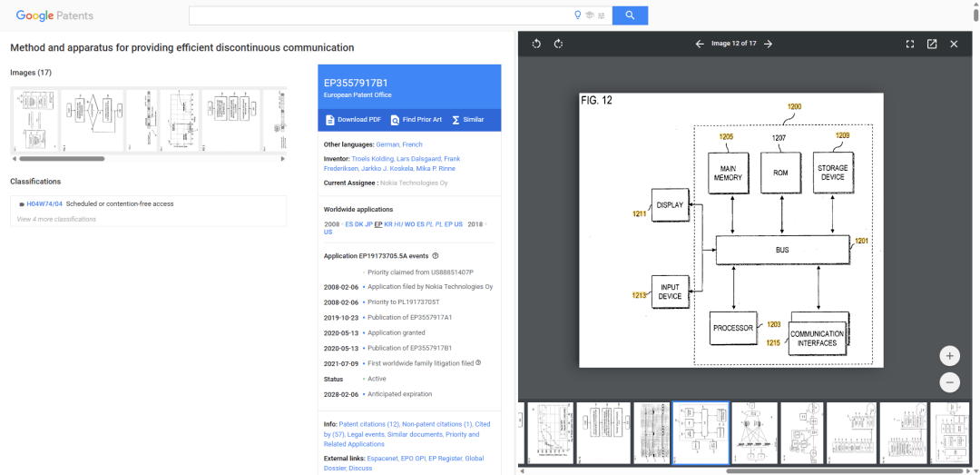
Task: Click inventor Troels Kolding link
Action: 374,159
